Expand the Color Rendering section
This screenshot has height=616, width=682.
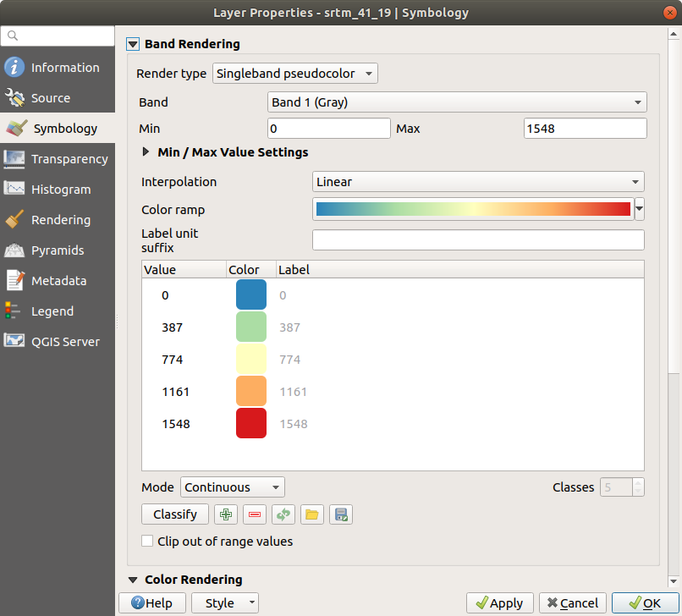(x=133, y=579)
